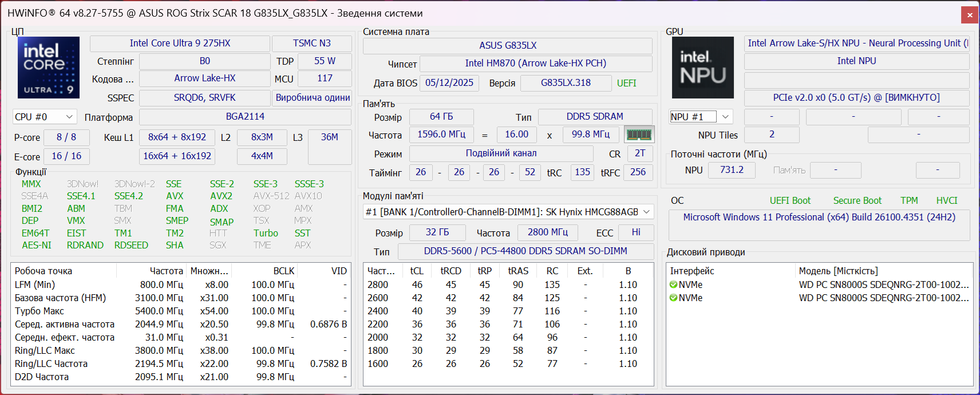Click the green memory module icon
Image resolution: width=980 pixels, height=395 pixels.
(x=639, y=135)
